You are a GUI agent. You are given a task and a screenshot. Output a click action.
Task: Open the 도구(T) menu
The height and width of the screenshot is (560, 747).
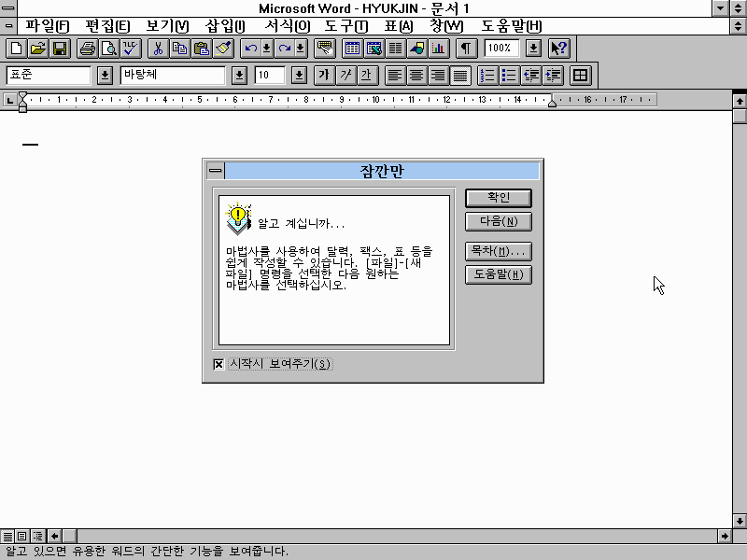coord(345,26)
